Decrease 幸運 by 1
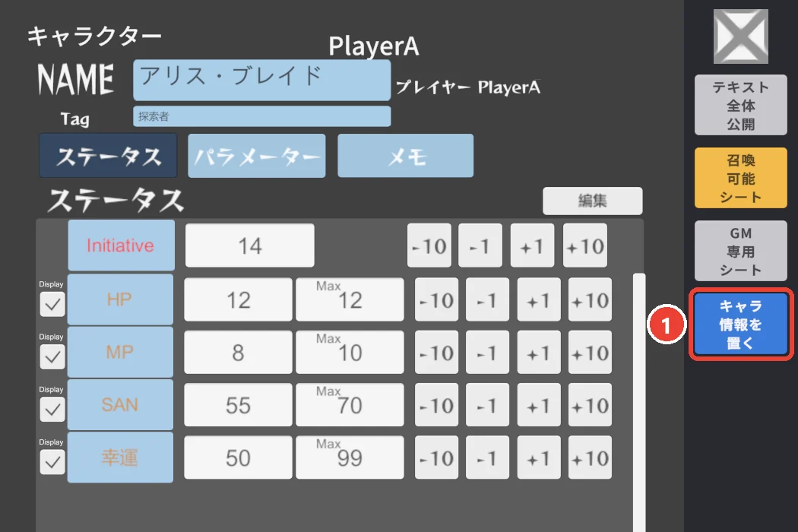This screenshot has width=798, height=532. (487, 458)
